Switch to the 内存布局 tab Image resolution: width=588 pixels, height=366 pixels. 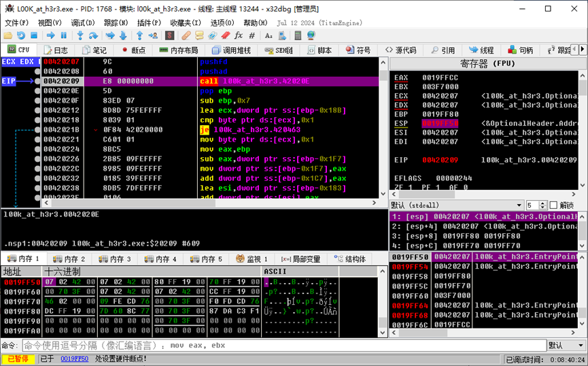tap(178, 50)
